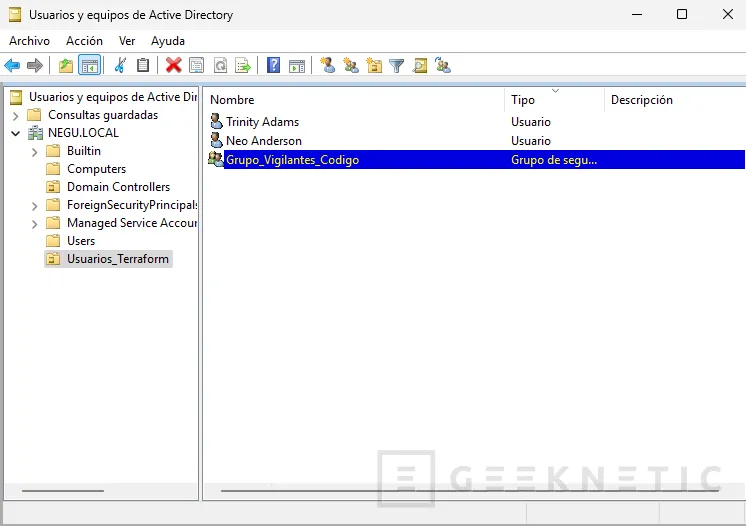
Task: Select ForeignSecurityPrincipals in the tree
Action: tap(132, 205)
